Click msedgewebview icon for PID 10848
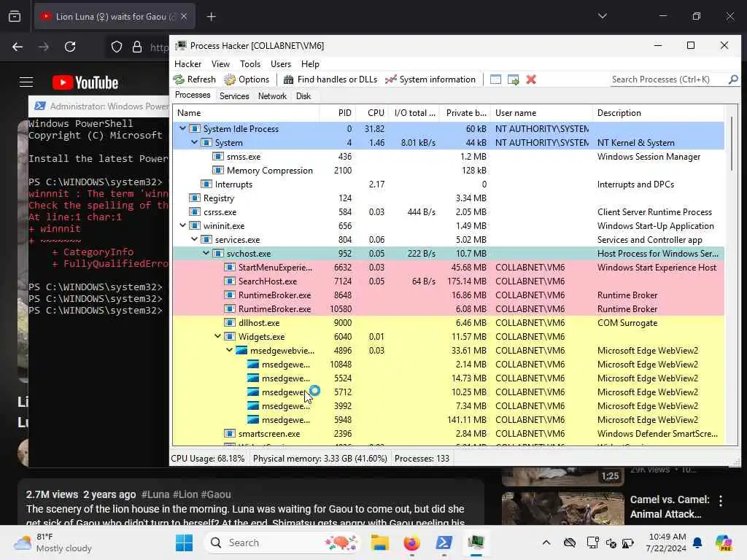This screenshot has height=560, width=747. pyautogui.click(x=253, y=365)
